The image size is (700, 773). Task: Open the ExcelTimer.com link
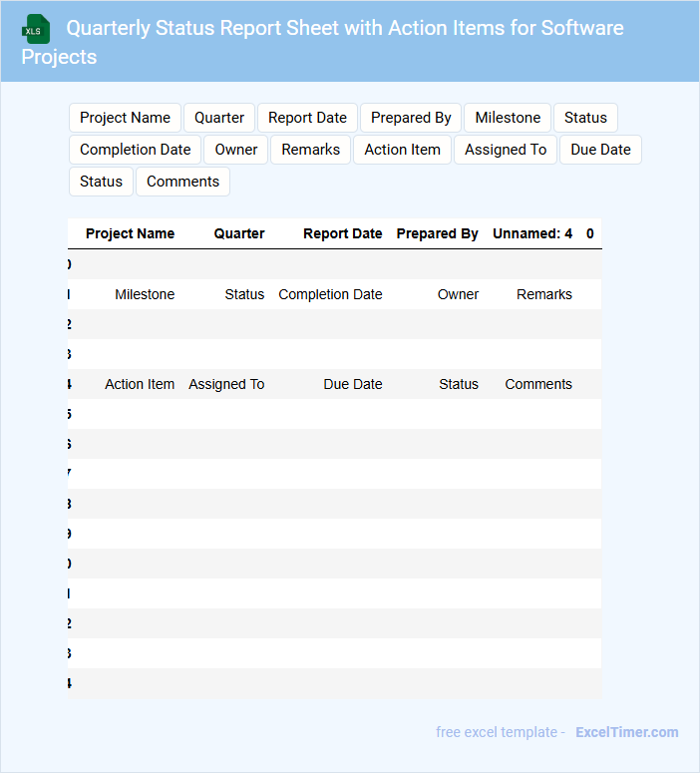pos(626,732)
